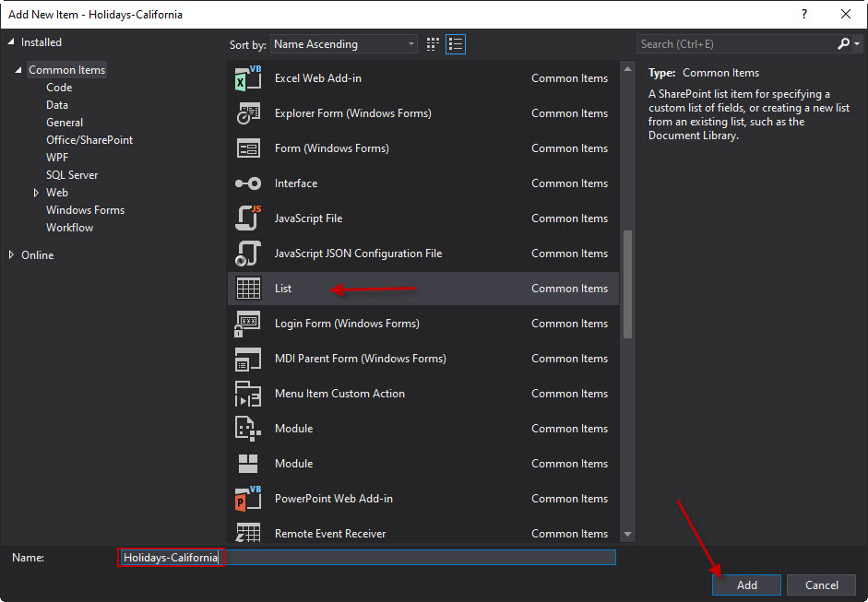The width and height of the screenshot is (868, 602).
Task: Select the Web category label
Action: (x=57, y=193)
